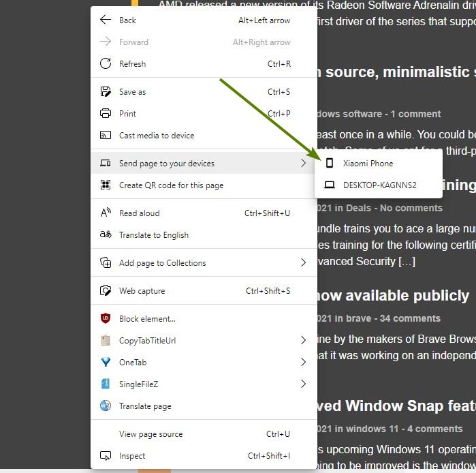This screenshot has height=473, width=476.
Task: Click the Web capture icon
Action: click(x=106, y=290)
